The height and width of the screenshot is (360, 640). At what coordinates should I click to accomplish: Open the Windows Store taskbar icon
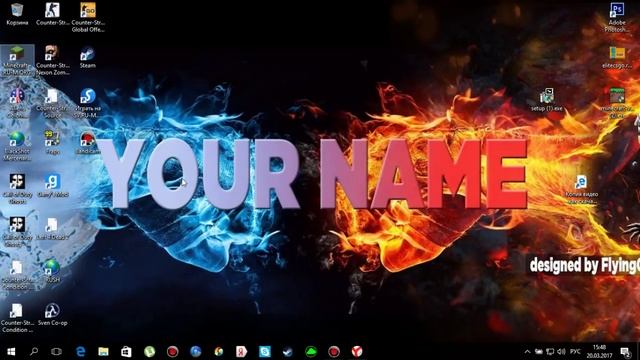point(126,351)
